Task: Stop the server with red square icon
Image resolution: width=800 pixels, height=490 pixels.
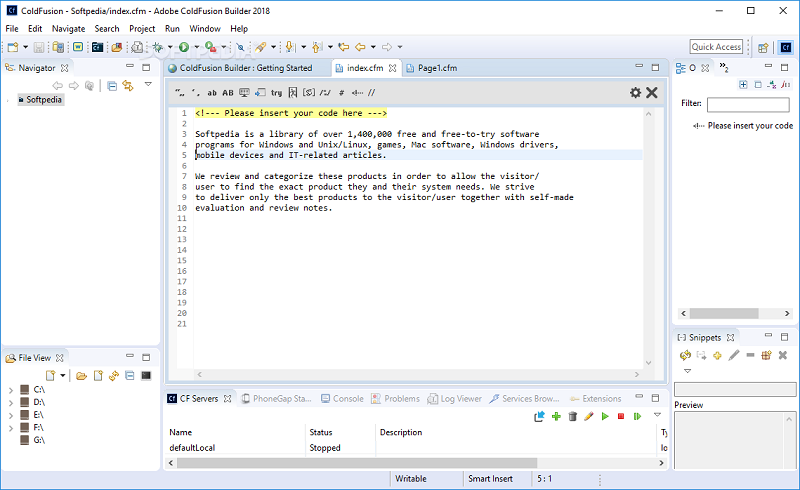Action: coord(621,416)
